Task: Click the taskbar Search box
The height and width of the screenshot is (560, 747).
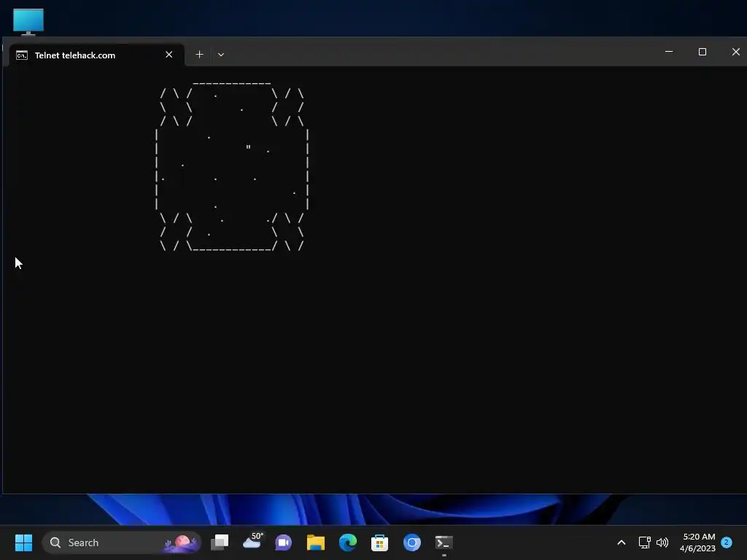Action: 122,542
